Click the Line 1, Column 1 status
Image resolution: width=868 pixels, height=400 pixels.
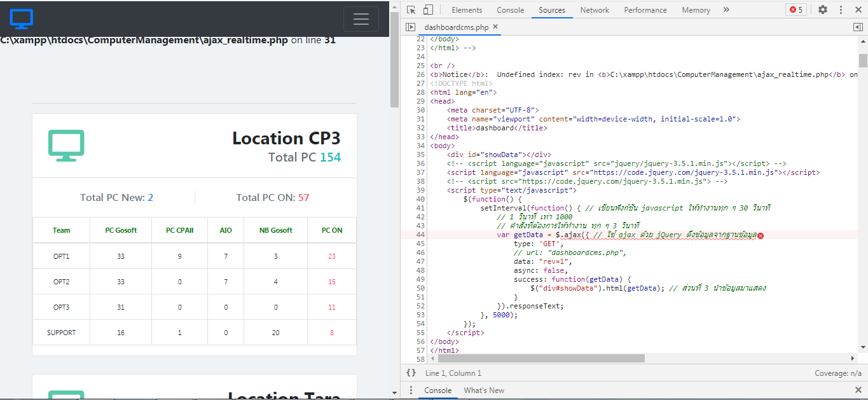click(x=453, y=373)
